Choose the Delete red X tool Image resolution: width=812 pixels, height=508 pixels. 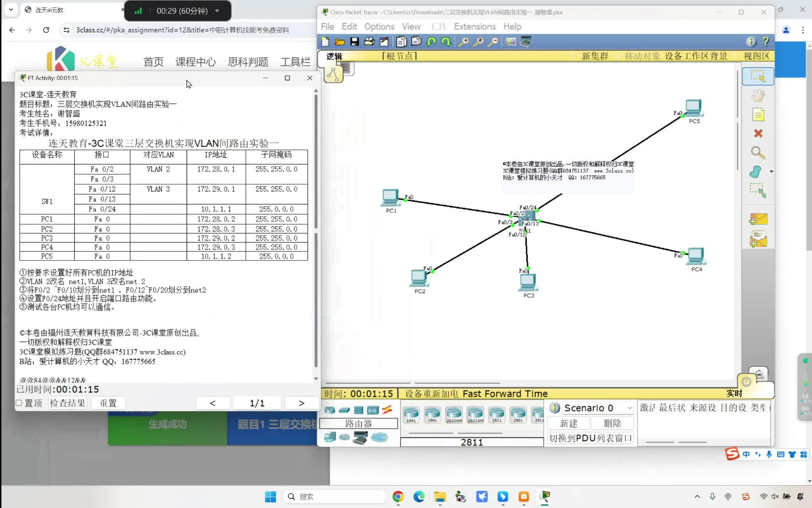pyautogui.click(x=758, y=134)
